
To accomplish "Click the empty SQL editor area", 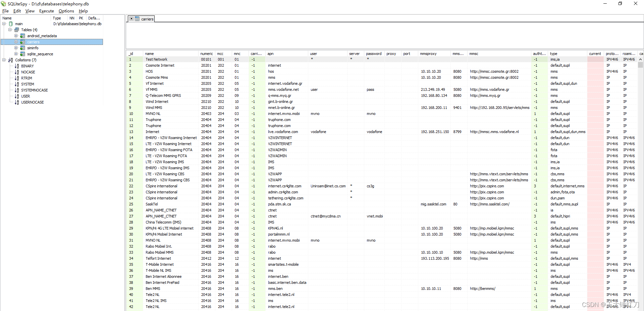I will 384,35.
